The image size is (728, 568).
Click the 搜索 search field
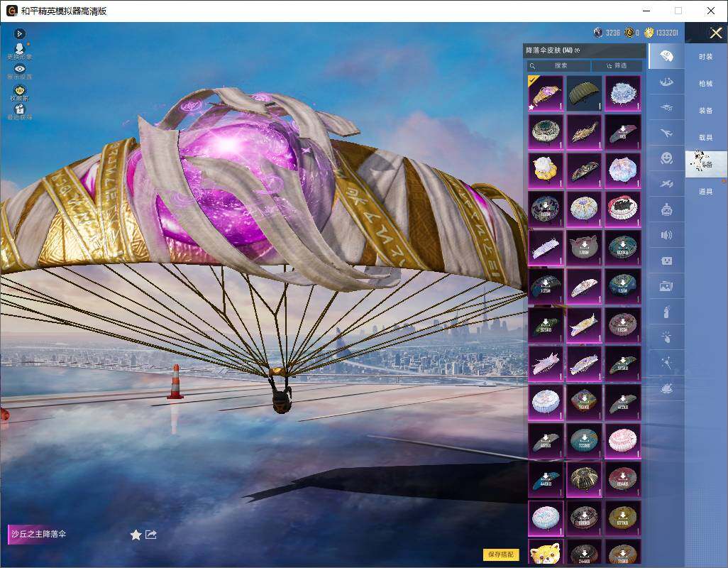click(x=558, y=65)
